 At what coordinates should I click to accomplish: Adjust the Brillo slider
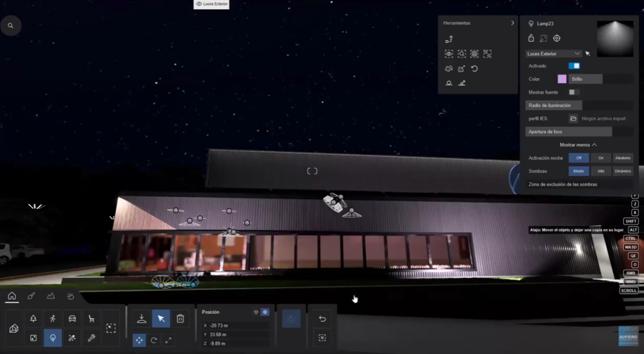click(x=601, y=79)
